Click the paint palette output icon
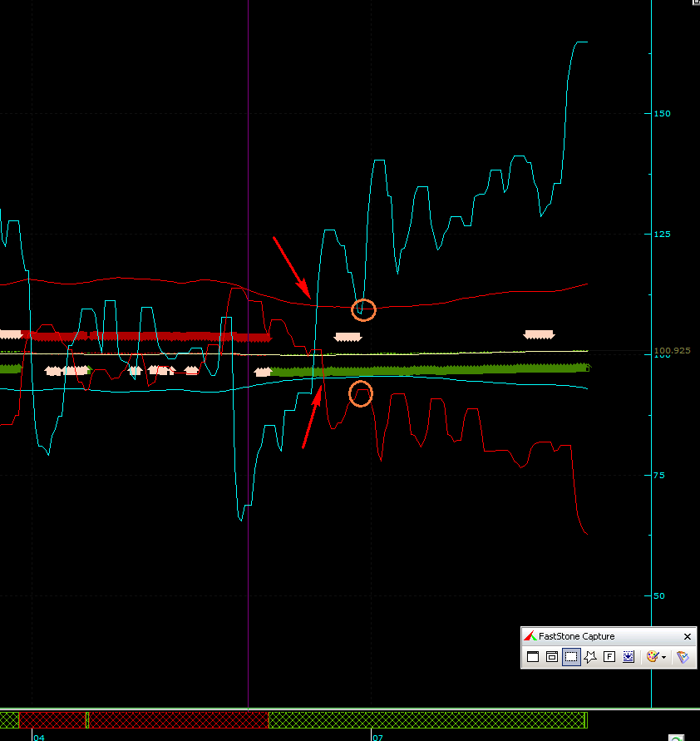This screenshot has width=700, height=741. tap(653, 657)
